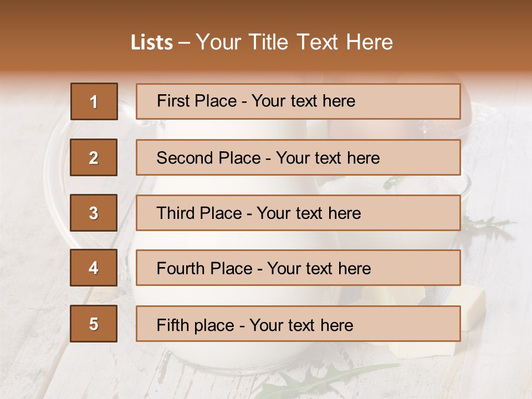Image resolution: width=532 pixels, height=399 pixels.
Task: Select the number 3 brown square
Action: 94,213
